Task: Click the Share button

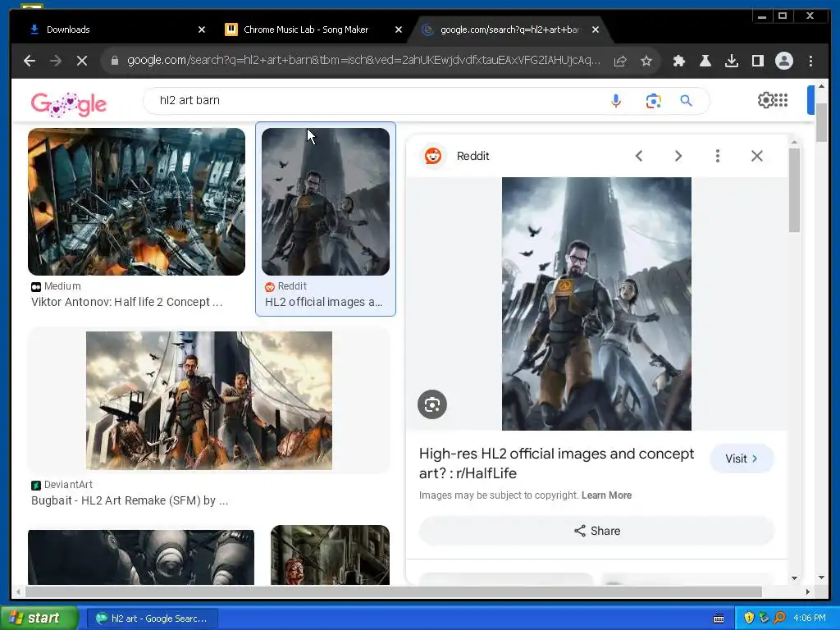Action: click(597, 531)
